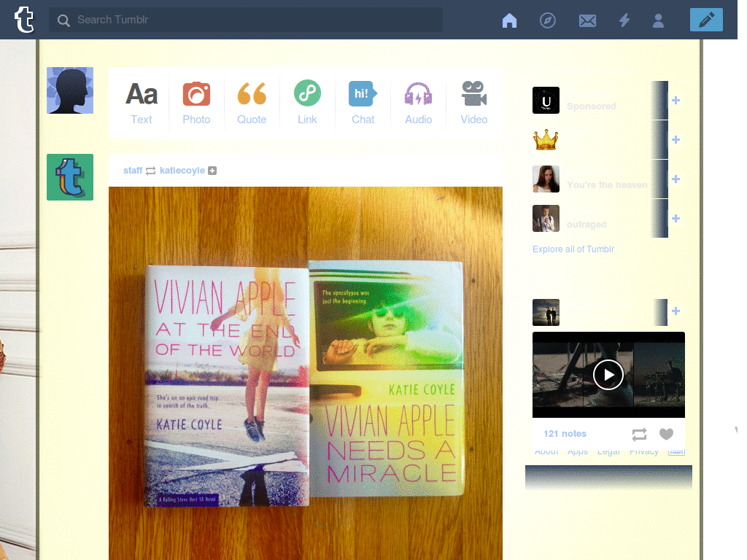Create a new Link post
The height and width of the screenshot is (560, 747).
[307, 103]
